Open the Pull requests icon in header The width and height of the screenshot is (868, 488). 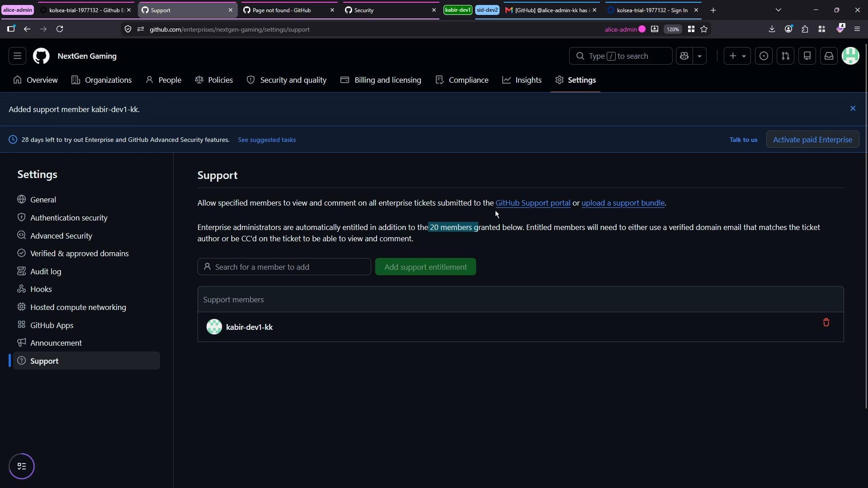coord(785,56)
